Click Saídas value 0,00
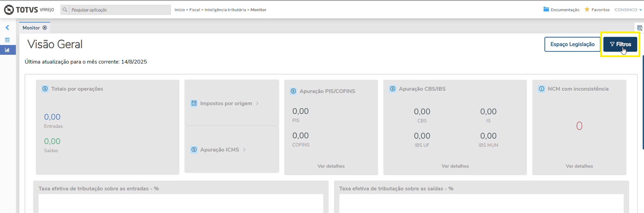Viewport: 644px width, 213px height. pyautogui.click(x=52, y=141)
